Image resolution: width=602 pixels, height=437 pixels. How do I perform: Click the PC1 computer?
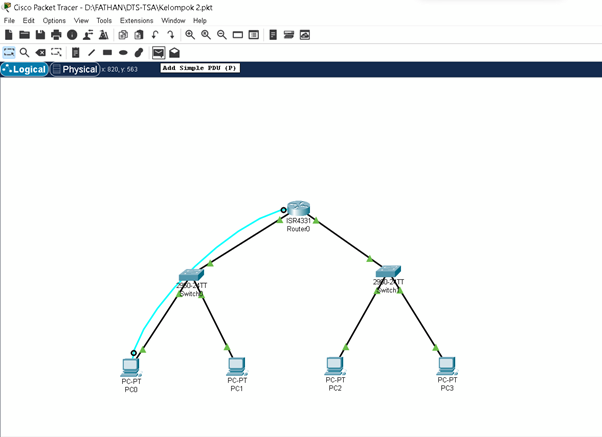(x=237, y=367)
